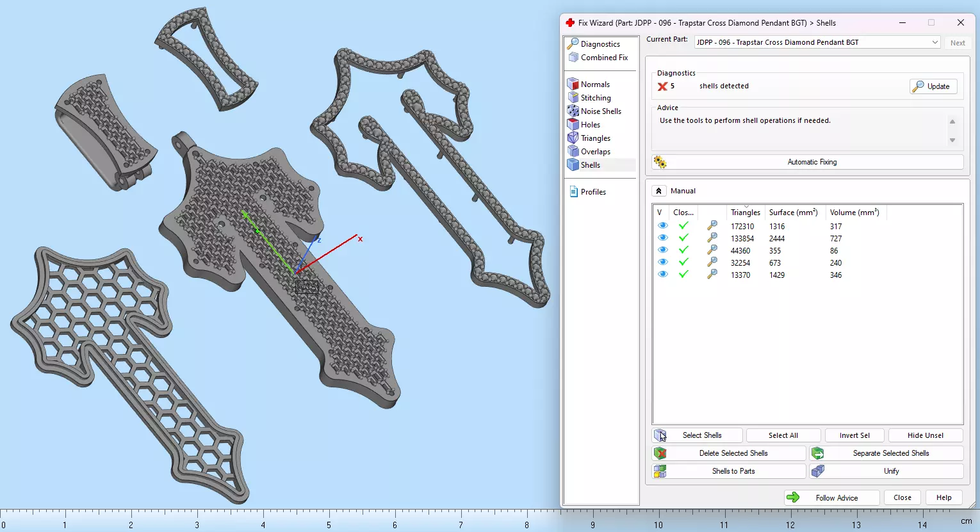Toggle the eye for the 32254-triangle shell
Viewport: 980px width, 532px height.
point(662,262)
